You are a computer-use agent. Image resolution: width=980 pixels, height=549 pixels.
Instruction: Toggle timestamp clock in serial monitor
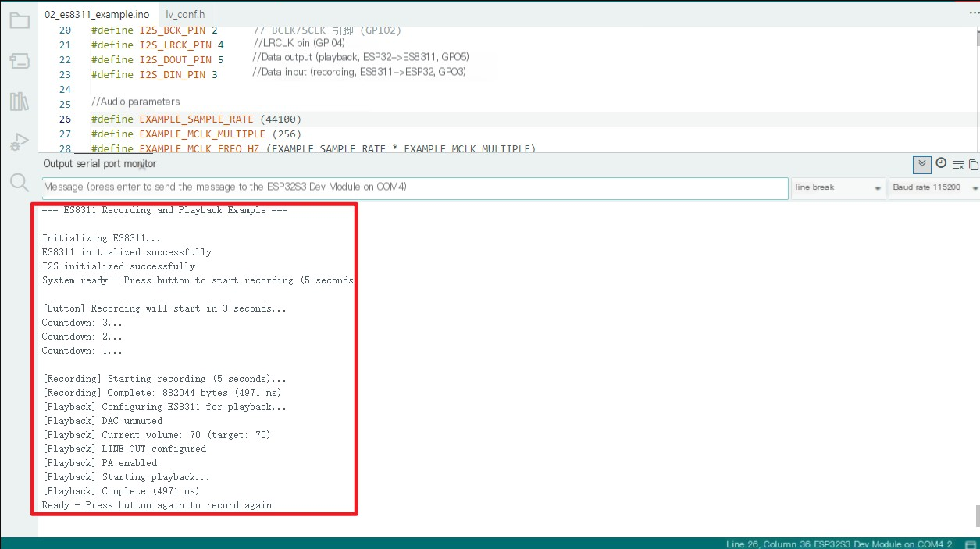tap(941, 163)
